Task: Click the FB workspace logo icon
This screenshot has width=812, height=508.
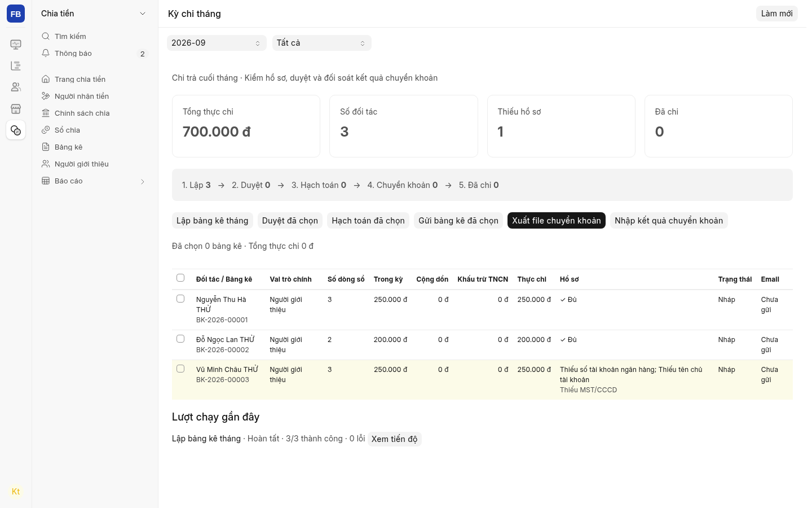Action: (x=16, y=14)
